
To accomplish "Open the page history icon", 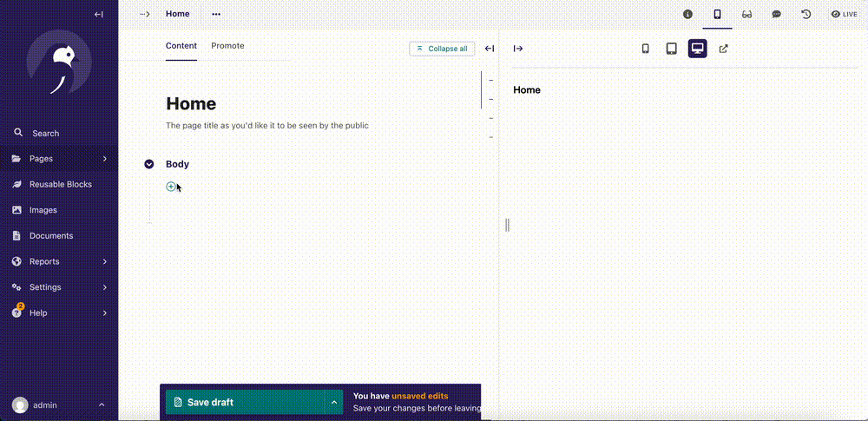I will tap(806, 14).
